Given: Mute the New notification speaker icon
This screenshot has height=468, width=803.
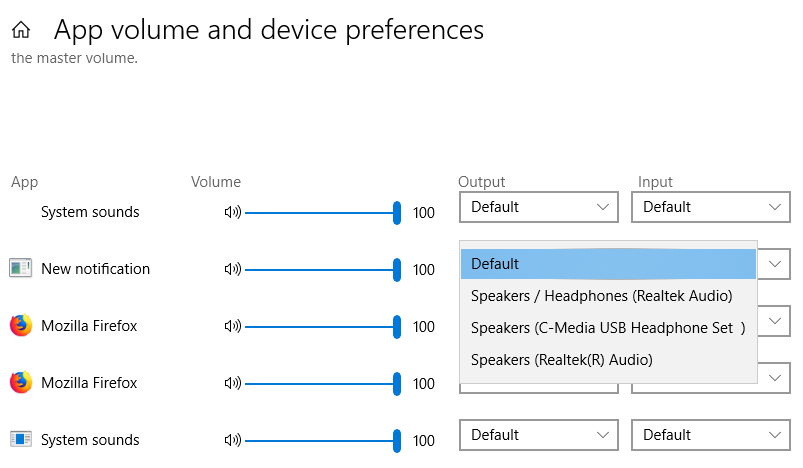Looking at the screenshot, I should (233, 269).
